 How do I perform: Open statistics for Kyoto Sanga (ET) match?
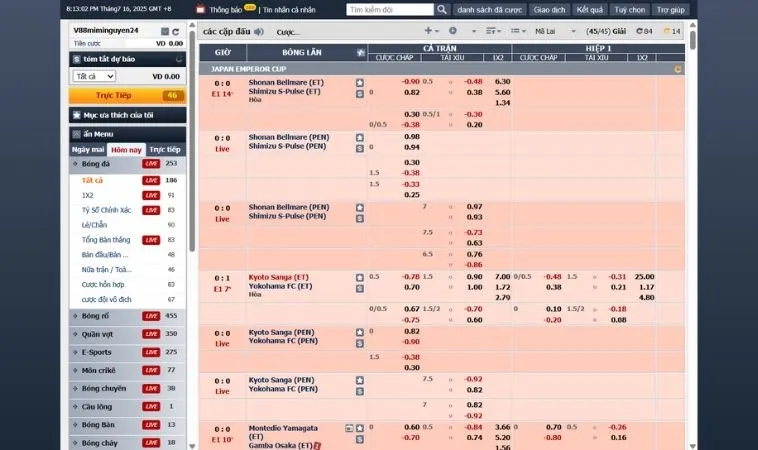360,289
